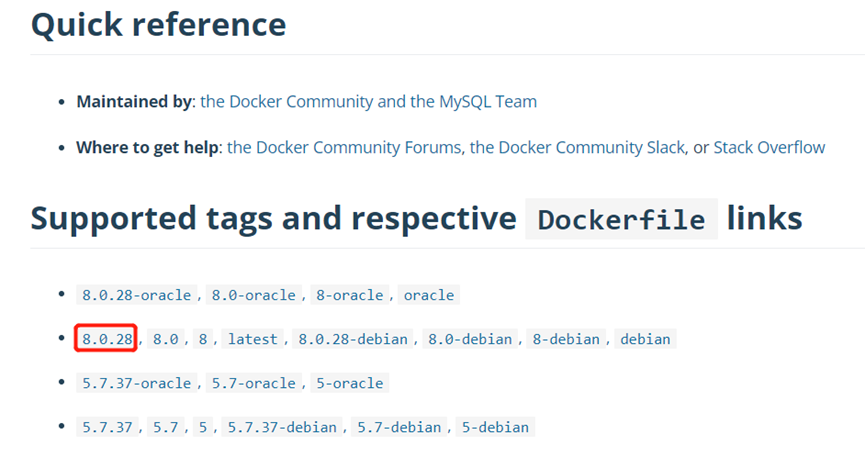Click the 8 tag link
Image resolution: width=865 pixels, height=457 pixels.
(x=203, y=339)
